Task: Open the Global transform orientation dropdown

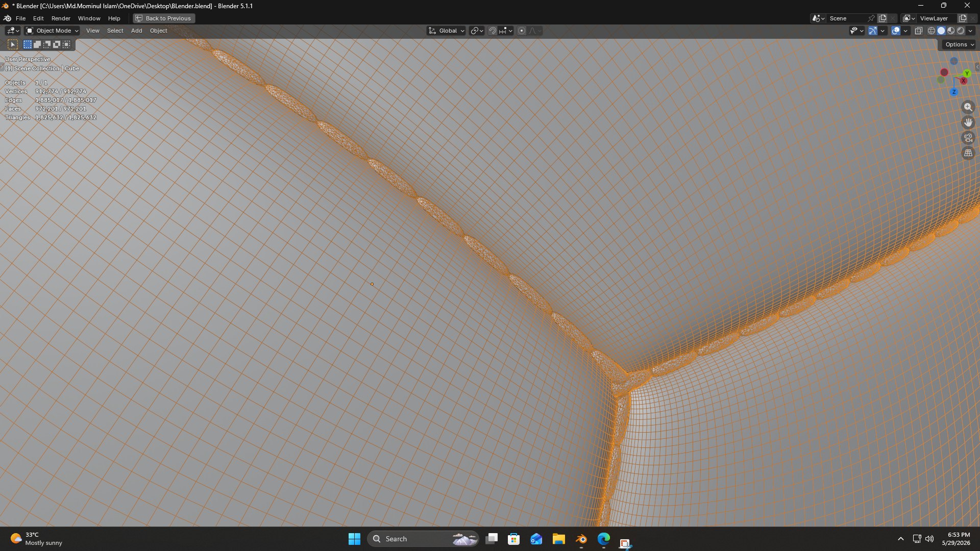Action: [446, 31]
